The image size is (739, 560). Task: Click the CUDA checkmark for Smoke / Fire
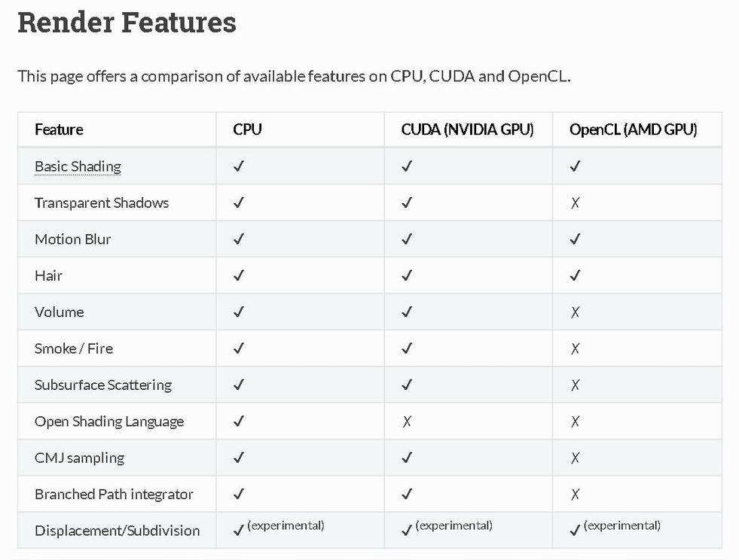pos(407,348)
